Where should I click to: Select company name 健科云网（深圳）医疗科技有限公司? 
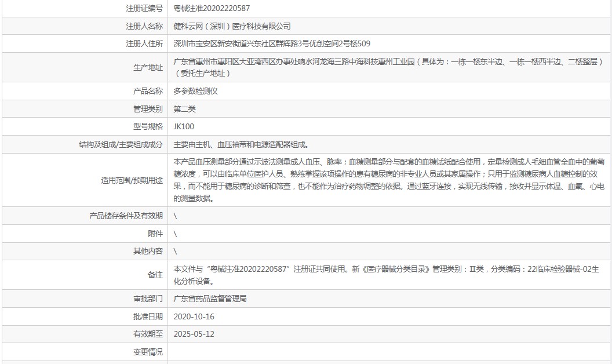click(x=232, y=26)
